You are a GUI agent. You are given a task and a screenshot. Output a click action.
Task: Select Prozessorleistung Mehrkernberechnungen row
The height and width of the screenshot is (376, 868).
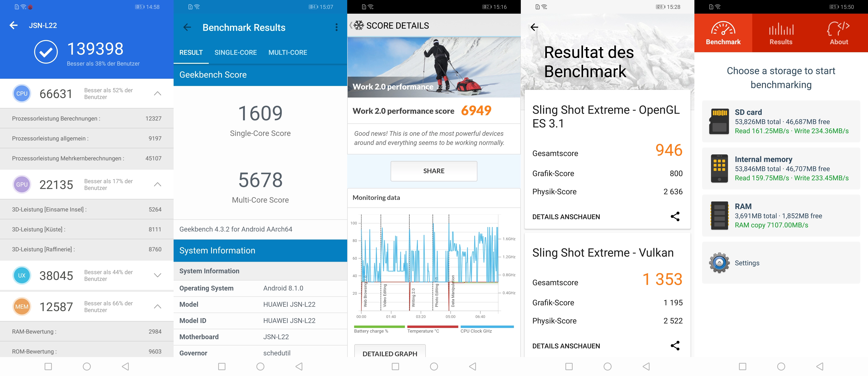point(87,158)
